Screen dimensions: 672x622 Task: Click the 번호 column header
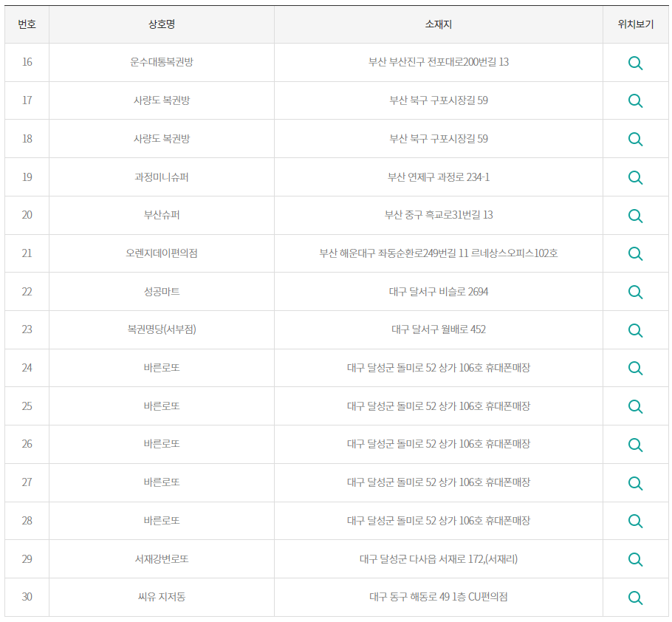point(27,24)
